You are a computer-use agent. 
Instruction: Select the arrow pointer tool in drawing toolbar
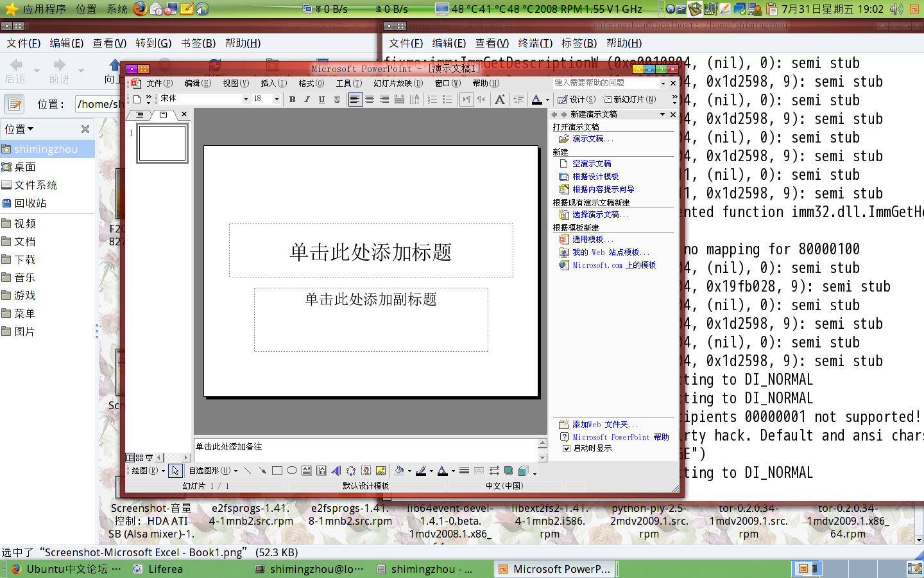pos(175,470)
